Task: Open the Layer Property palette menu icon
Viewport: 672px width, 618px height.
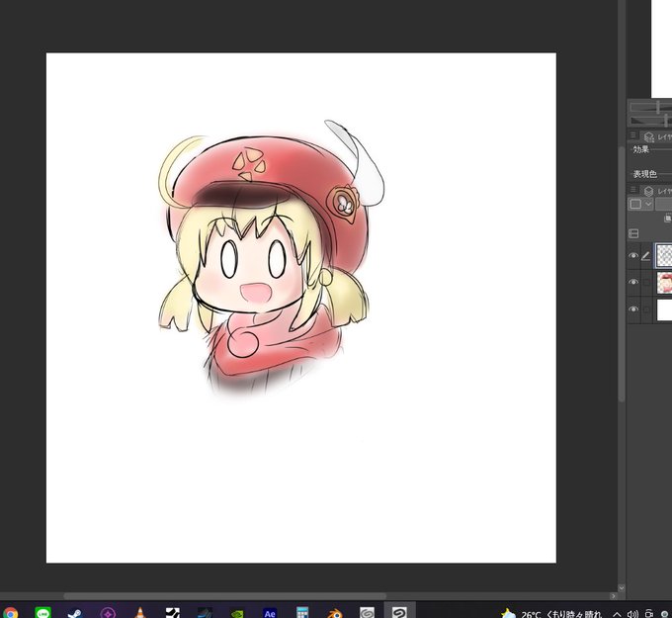Action: coord(633,135)
